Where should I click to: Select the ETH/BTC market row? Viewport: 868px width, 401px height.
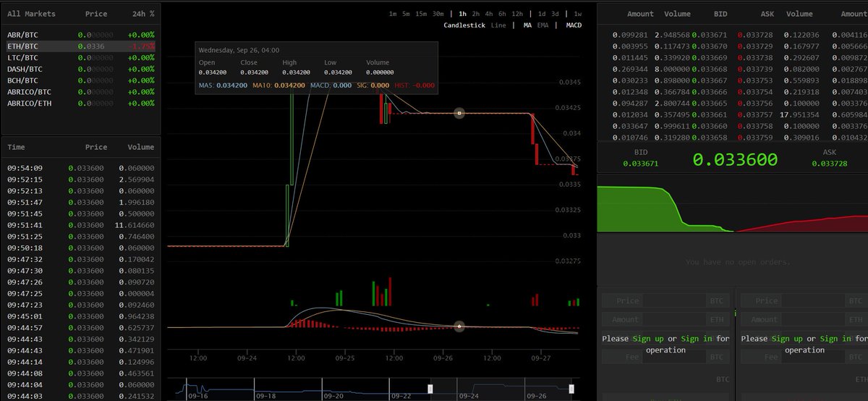(80, 46)
